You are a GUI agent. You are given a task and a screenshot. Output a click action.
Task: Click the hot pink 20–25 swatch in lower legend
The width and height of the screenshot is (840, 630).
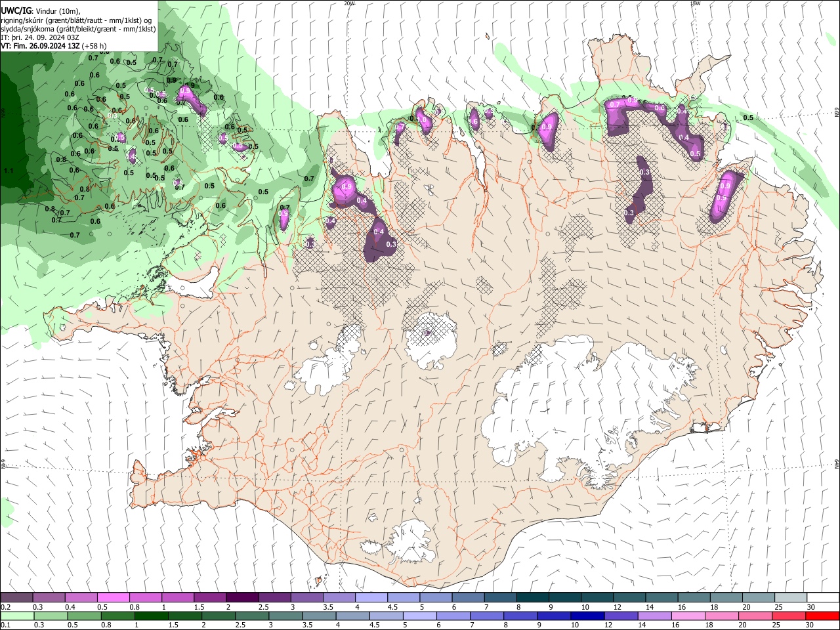tap(755, 616)
